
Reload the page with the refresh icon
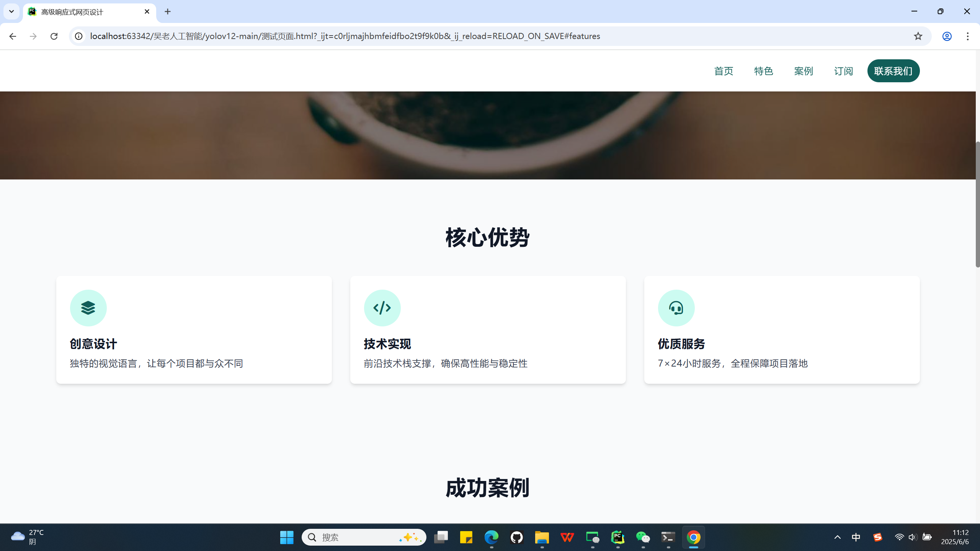click(x=54, y=36)
